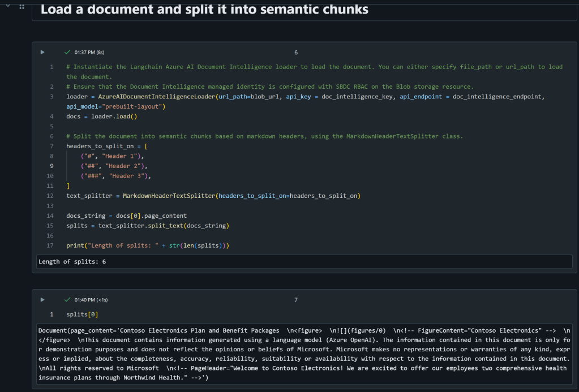Click the 'Length of splits: 6' output
This screenshot has width=579, height=392.
[72, 262]
